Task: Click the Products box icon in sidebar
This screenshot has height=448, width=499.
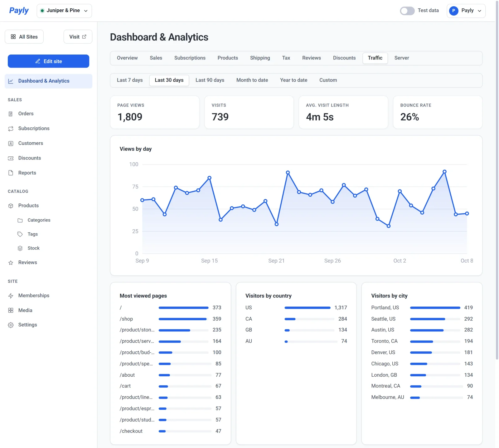Action: [x=11, y=206]
